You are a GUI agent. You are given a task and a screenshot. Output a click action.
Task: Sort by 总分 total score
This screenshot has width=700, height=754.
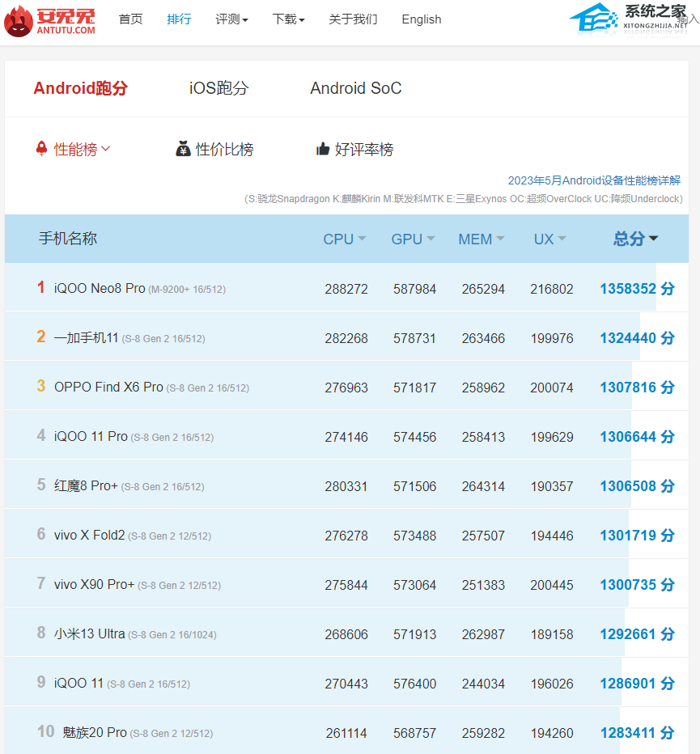point(635,239)
